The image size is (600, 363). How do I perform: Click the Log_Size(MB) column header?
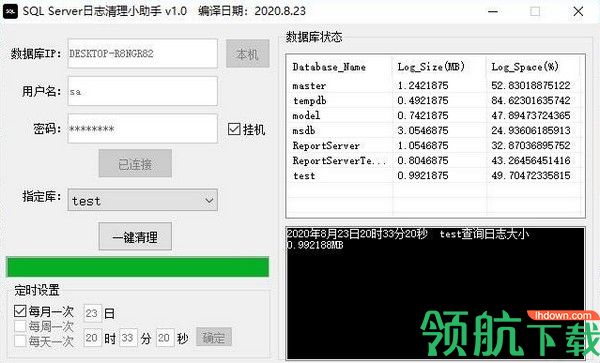point(439,67)
